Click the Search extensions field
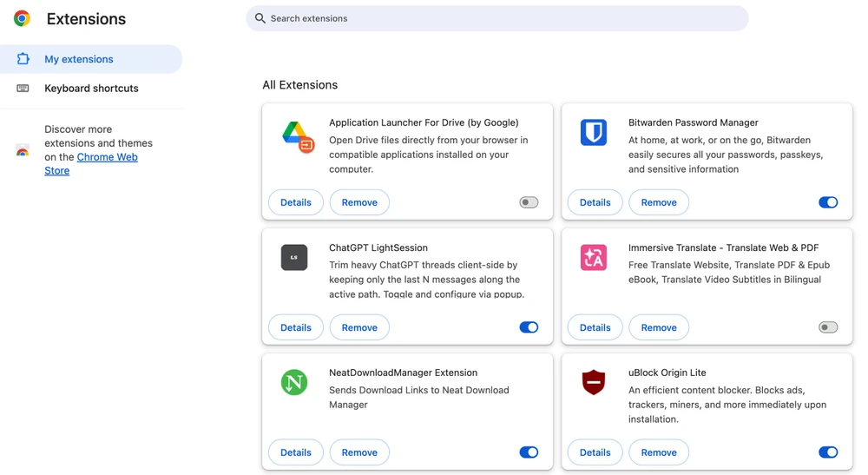The height and width of the screenshot is (475, 868). click(x=503, y=18)
